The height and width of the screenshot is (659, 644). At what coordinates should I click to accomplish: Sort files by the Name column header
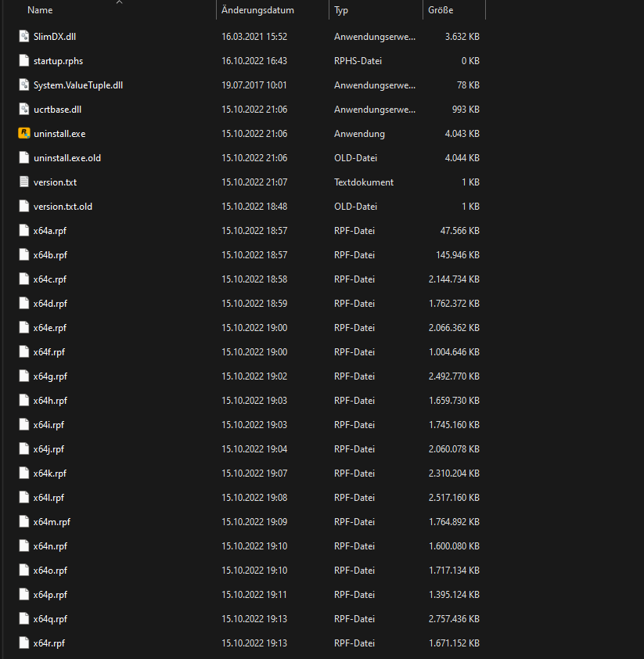pyautogui.click(x=40, y=10)
